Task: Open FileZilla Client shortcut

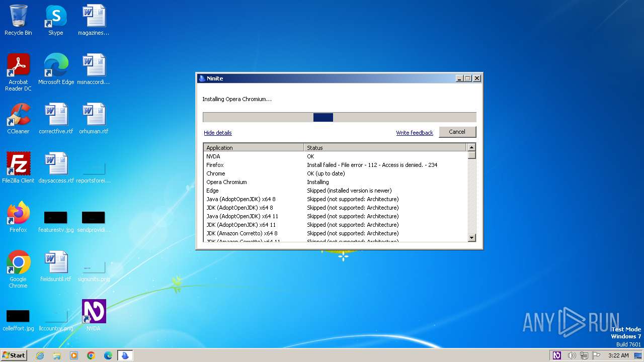Action: 18,168
